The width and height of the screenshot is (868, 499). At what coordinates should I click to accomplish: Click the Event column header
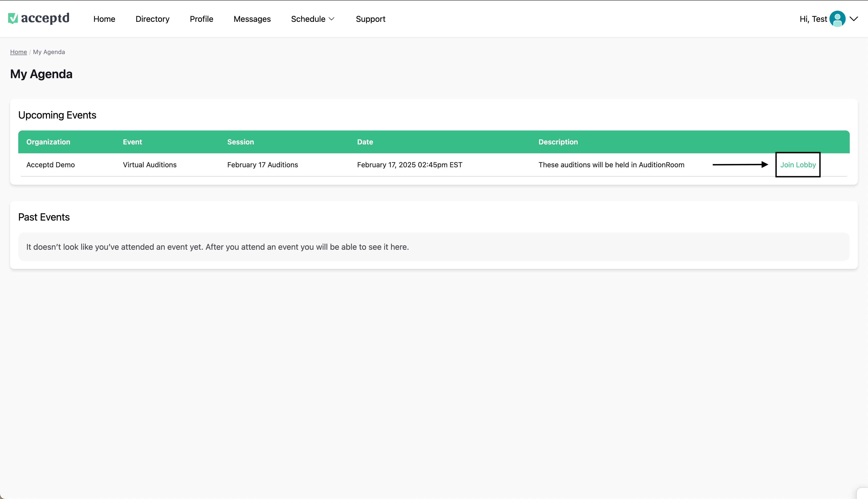coord(132,142)
